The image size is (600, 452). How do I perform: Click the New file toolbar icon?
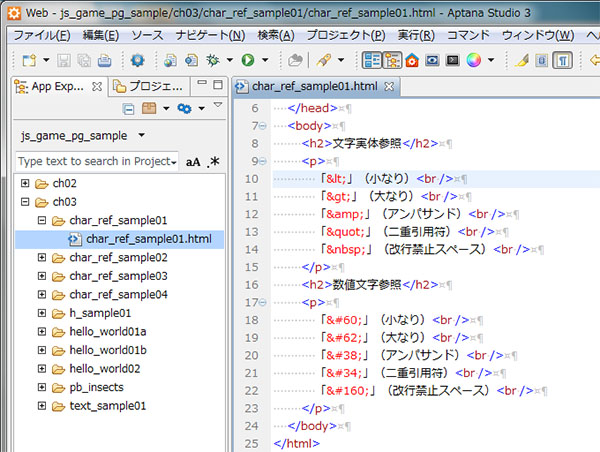(29, 60)
